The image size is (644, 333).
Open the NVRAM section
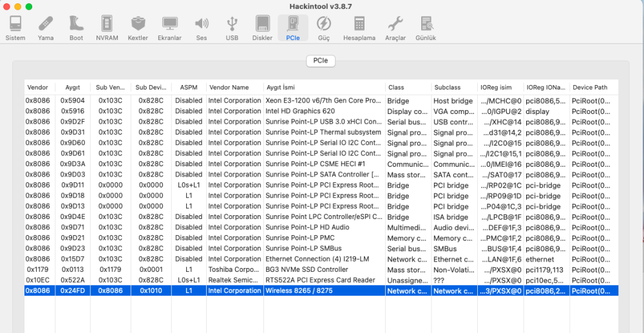(x=107, y=28)
